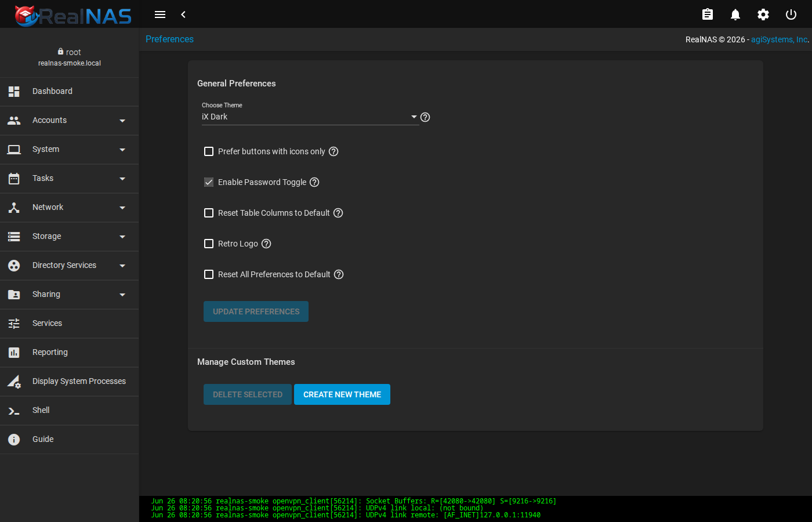Open Reporting page

click(x=70, y=353)
